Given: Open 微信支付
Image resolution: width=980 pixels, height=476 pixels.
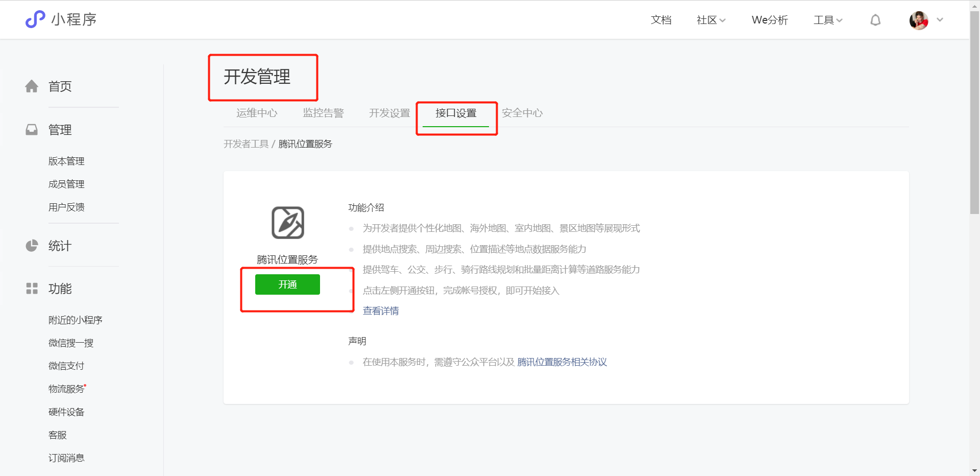Looking at the screenshot, I should click(66, 366).
